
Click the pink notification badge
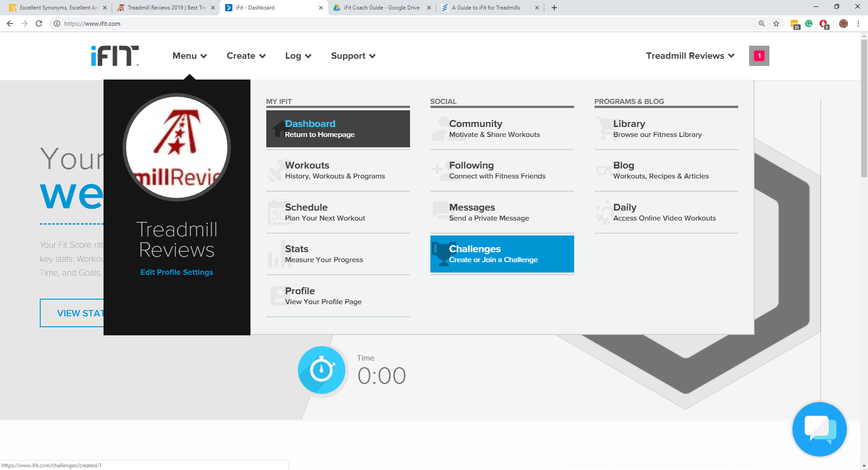tap(759, 56)
